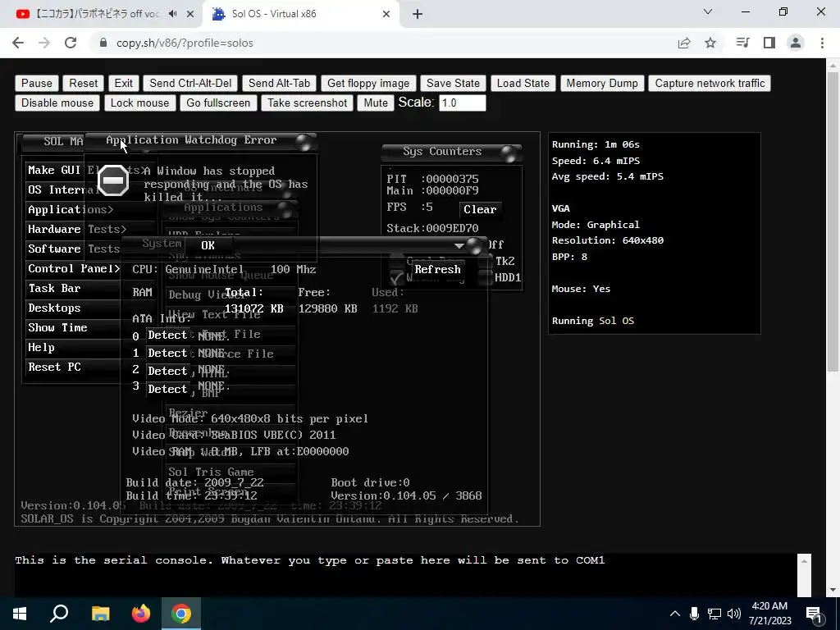
Task: View site information lock icon
Action: [x=103, y=43]
